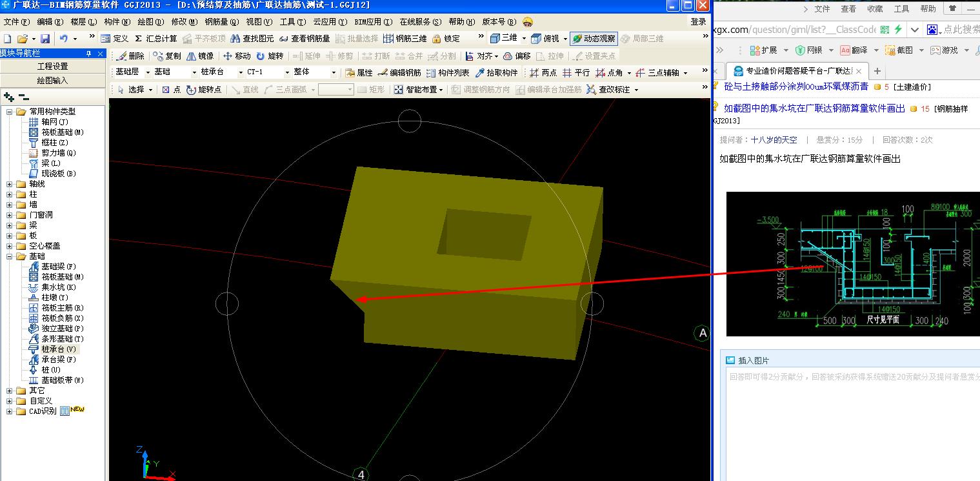Open the 视图(V) menu
The image size is (980, 481).
258,21
